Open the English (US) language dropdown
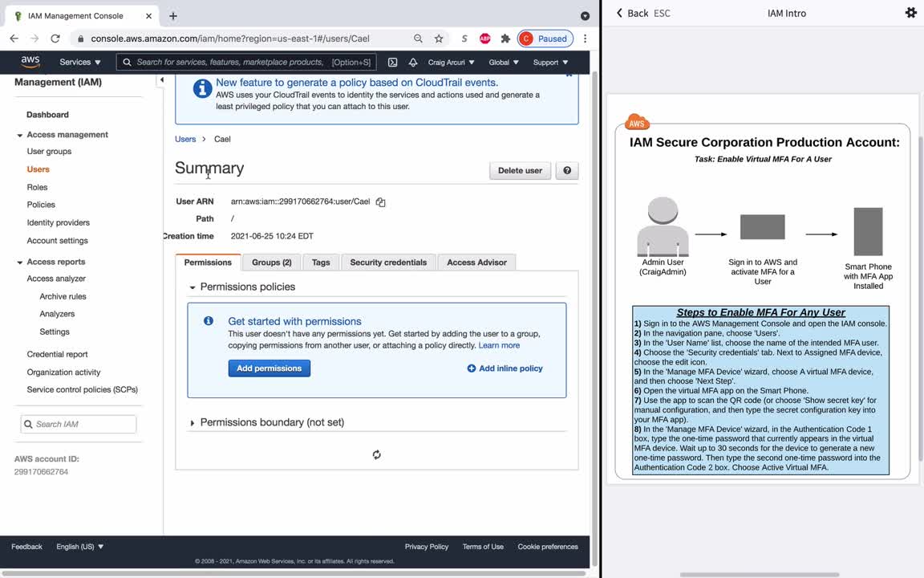 click(x=79, y=547)
